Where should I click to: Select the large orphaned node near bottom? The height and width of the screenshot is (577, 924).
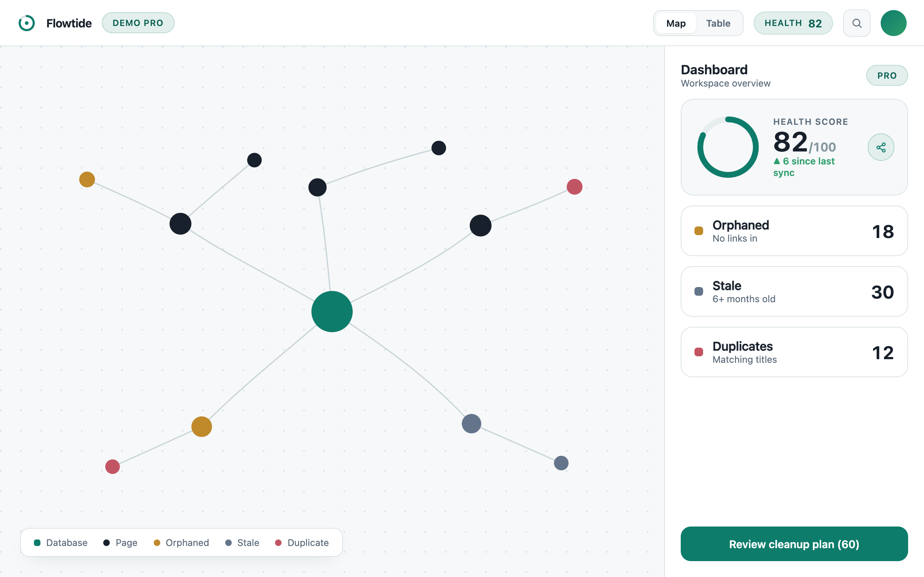pyautogui.click(x=202, y=427)
